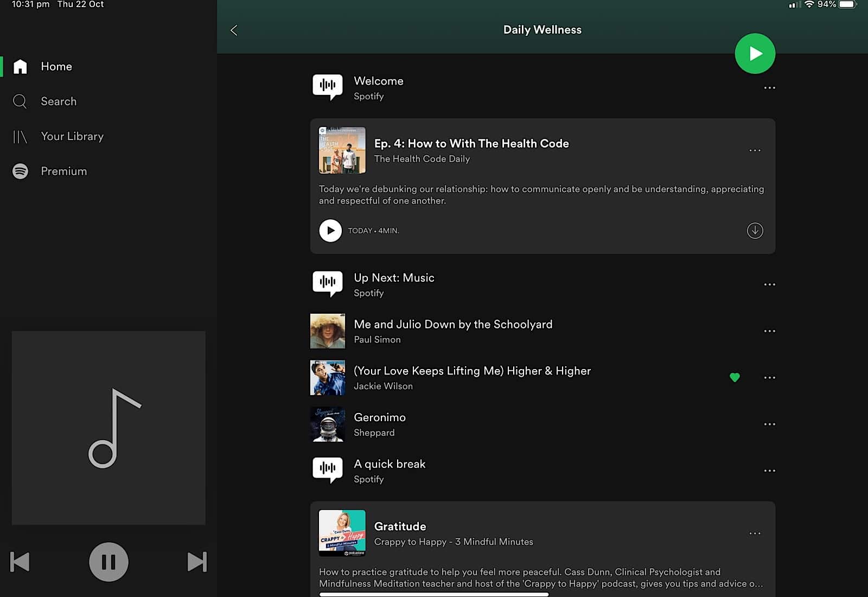Download the Health Code episode
This screenshot has width=868, height=597.
click(x=755, y=231)
